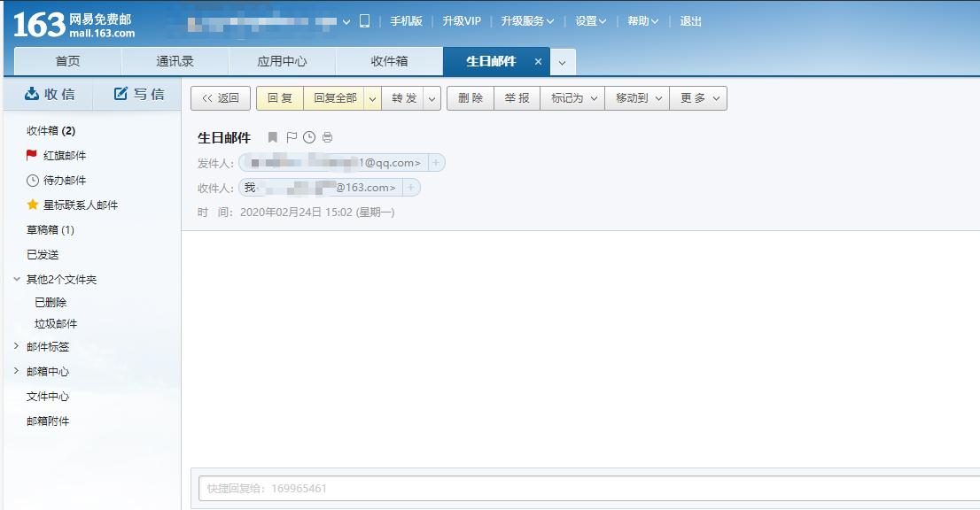Switch to the 首页 tab
Image resolution: width=980 pixels, height=510 pixels.
point(67,61)
